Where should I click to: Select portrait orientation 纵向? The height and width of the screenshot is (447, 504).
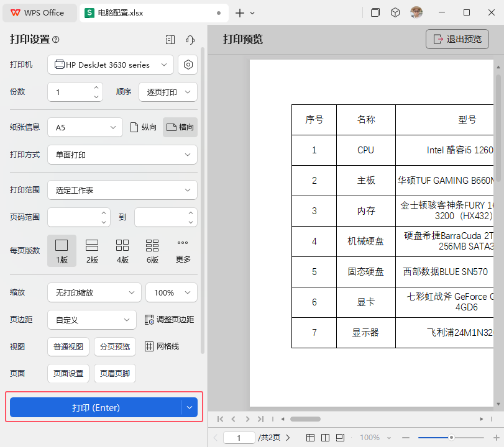(144, 127)
